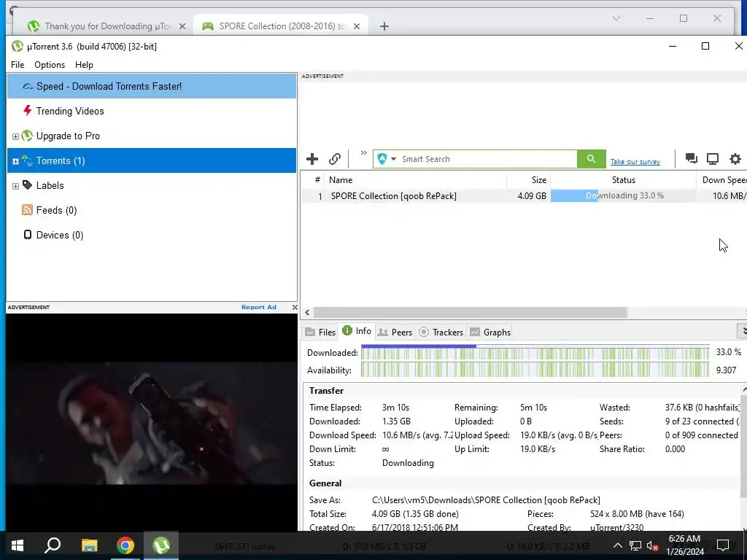This screenshot has width=747, height=560.
Task: Switch to the Info tab
Action: 357,331
